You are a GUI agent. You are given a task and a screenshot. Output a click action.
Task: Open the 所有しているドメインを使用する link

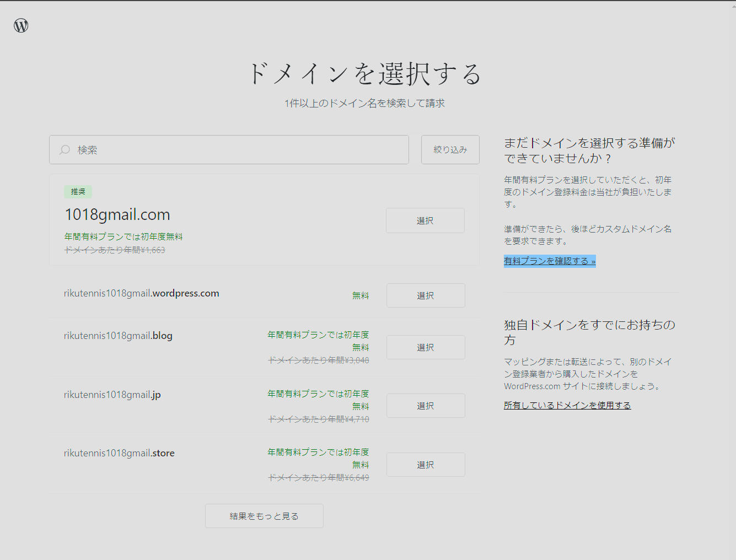coord(567,405)
